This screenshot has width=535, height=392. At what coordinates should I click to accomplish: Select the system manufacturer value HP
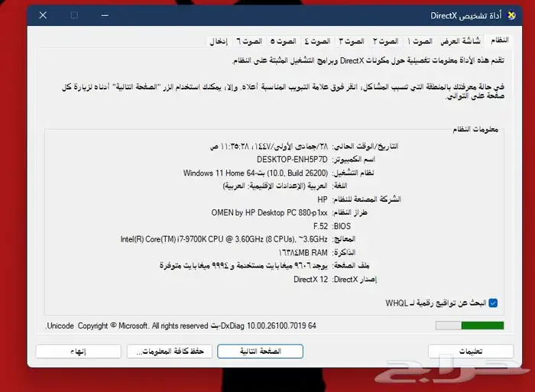(x=323, y=199)
